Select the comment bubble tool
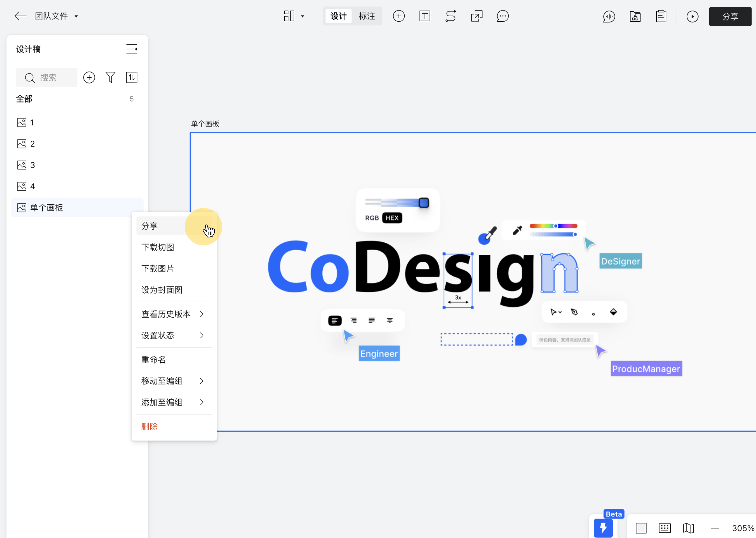Image resolution: width=756 pixels, height=538 pixels. point(502,16)
